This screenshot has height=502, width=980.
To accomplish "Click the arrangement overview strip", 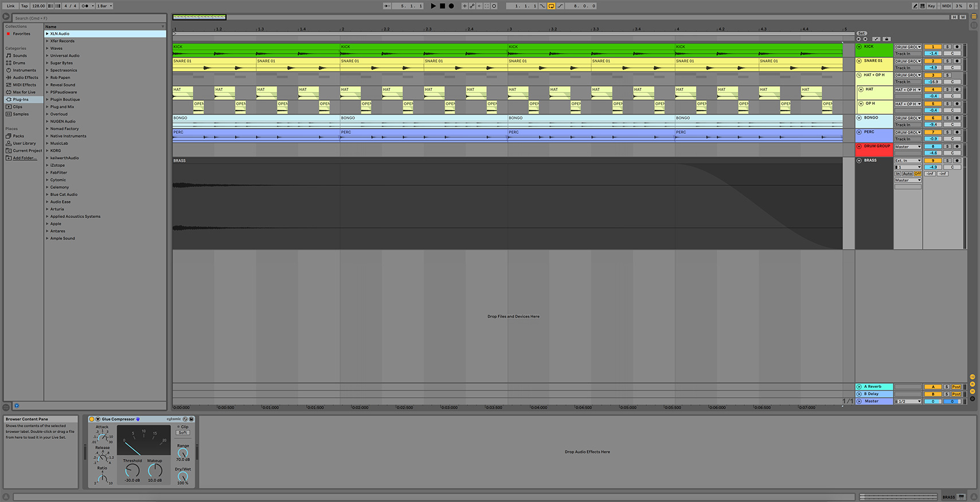I will point(560,17).
